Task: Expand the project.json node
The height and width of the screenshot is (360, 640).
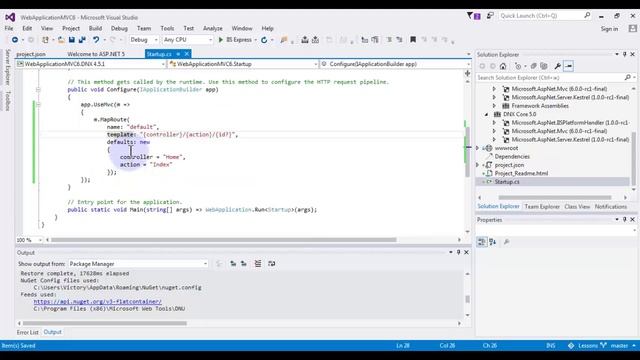Action: pyautogui.click(x=478, y=165)
